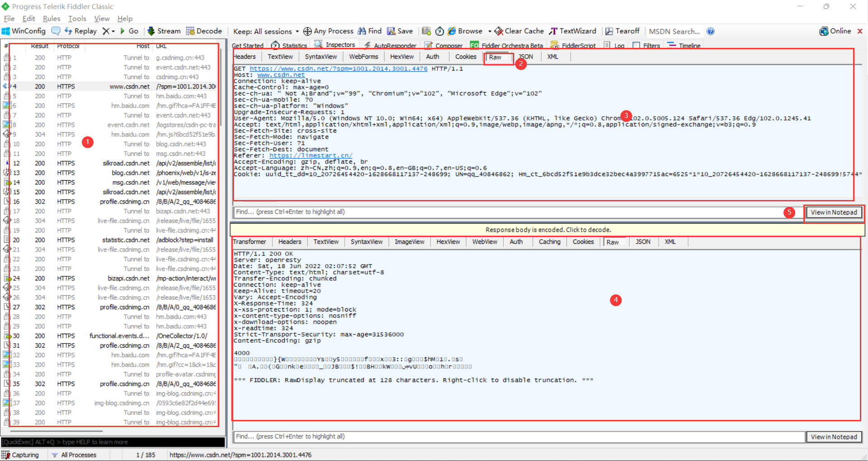868x461 pixels.
Task: Select the request HexView inspector tab
Action: coord(402,56)
